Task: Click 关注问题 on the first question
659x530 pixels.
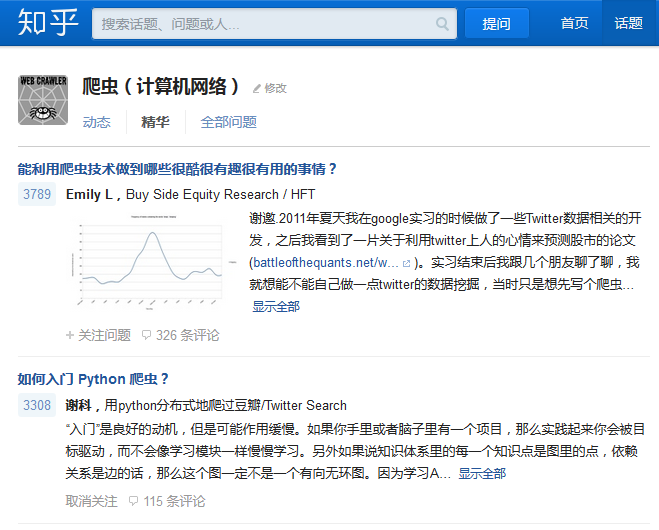Action: [98, 335]
